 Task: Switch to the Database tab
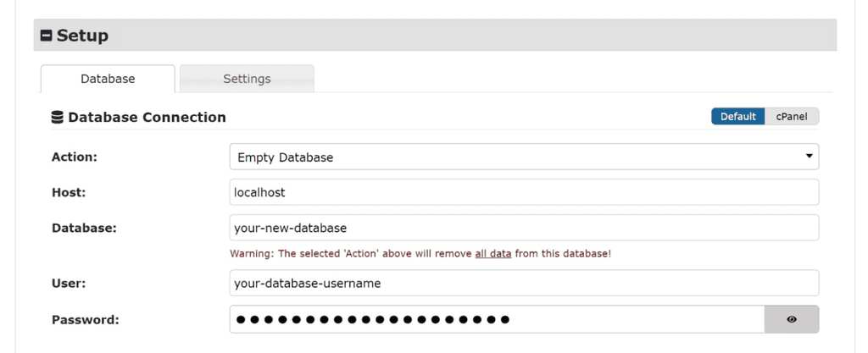[108, 79]
